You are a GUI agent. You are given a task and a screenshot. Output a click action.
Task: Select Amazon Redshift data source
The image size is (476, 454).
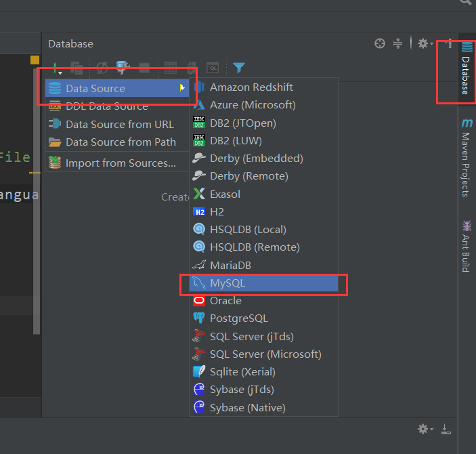(x=263, y=87)
